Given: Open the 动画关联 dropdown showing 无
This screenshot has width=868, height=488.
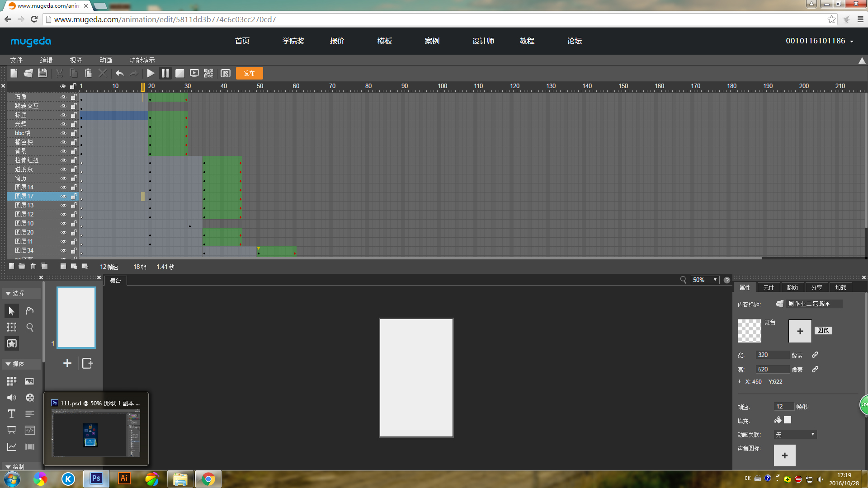Looking at the screenshot, I should [795, 434].
